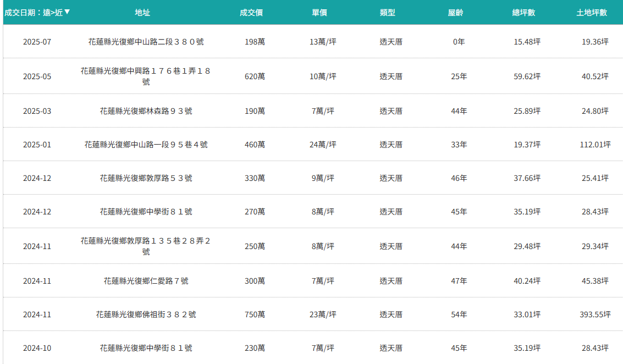
Task: Click the 750萬 transaction price
Action: coord(255,315)
